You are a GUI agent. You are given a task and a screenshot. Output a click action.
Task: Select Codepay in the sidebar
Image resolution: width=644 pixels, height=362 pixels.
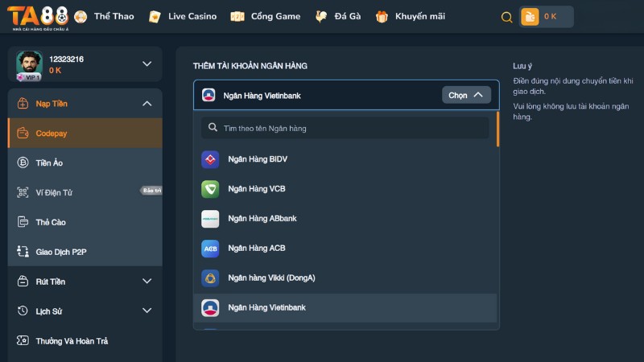coord(85,133)
